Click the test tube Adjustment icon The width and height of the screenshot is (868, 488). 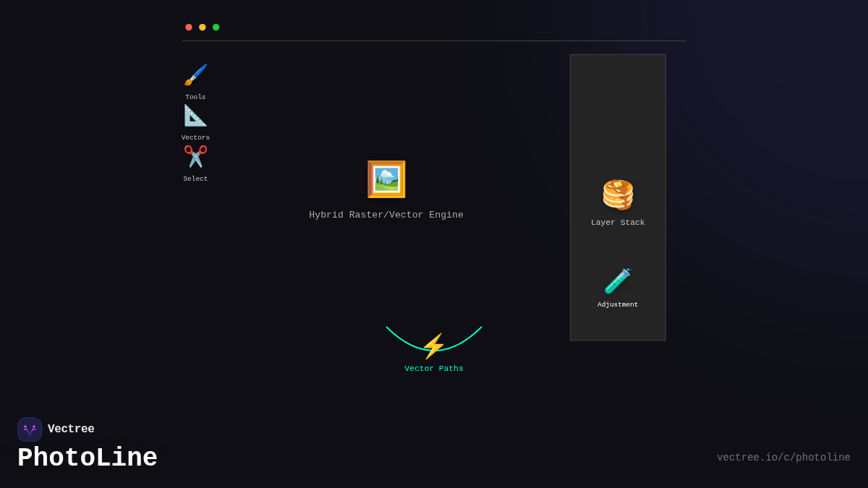(618, 281)
